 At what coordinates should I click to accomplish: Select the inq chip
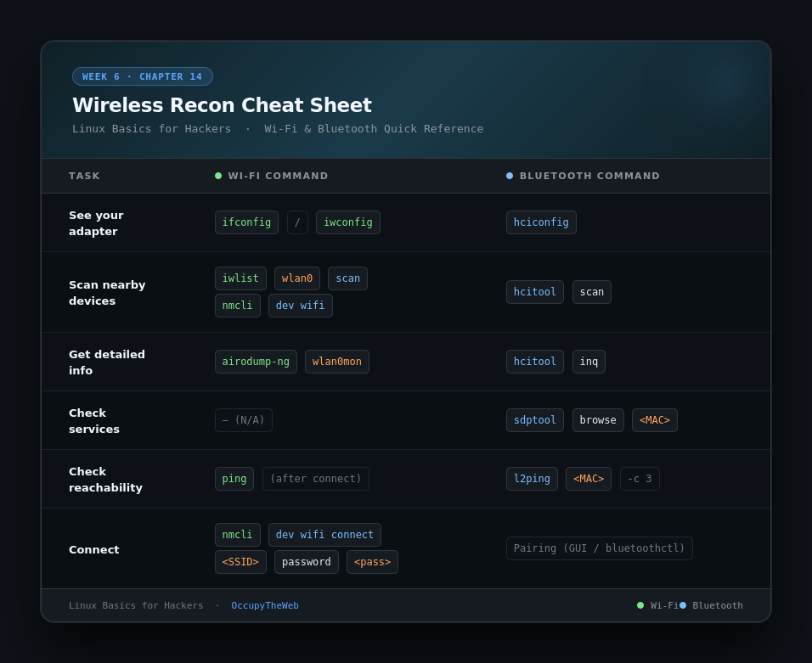pos(589,362)
